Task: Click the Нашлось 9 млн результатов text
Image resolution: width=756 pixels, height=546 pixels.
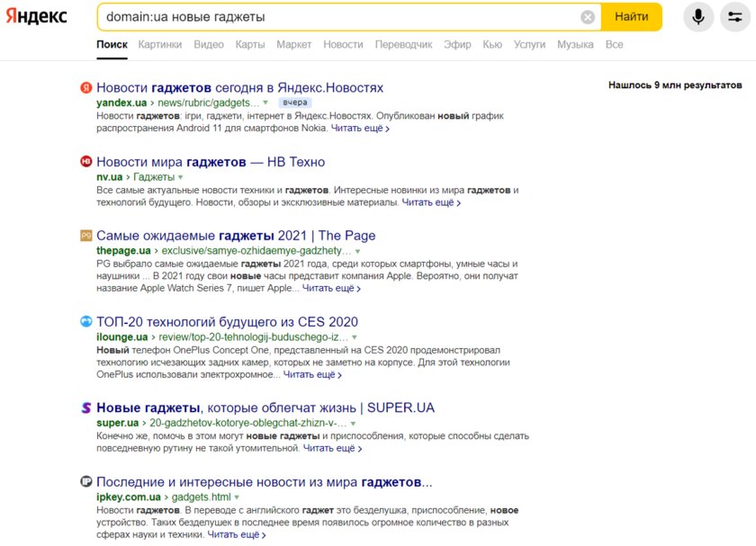Action: [x=675, y=85]
